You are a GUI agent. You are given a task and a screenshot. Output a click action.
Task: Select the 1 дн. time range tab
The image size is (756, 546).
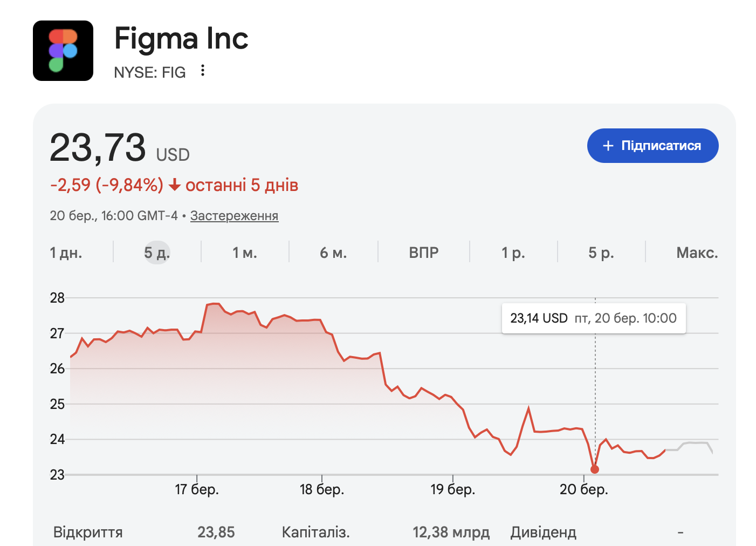point(66,252)
